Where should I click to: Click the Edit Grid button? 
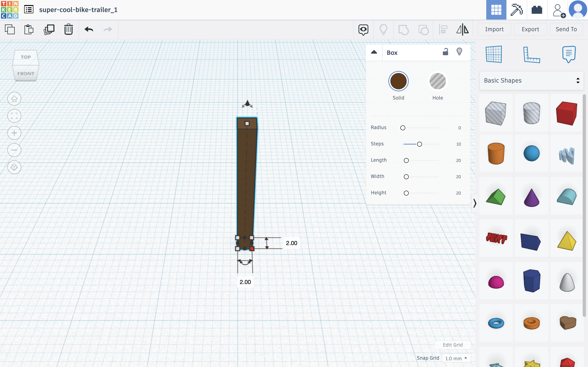(452, 345)
